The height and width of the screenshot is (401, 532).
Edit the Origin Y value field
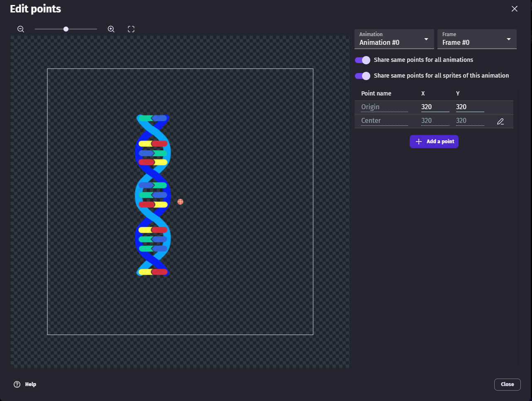pos(469,107)
